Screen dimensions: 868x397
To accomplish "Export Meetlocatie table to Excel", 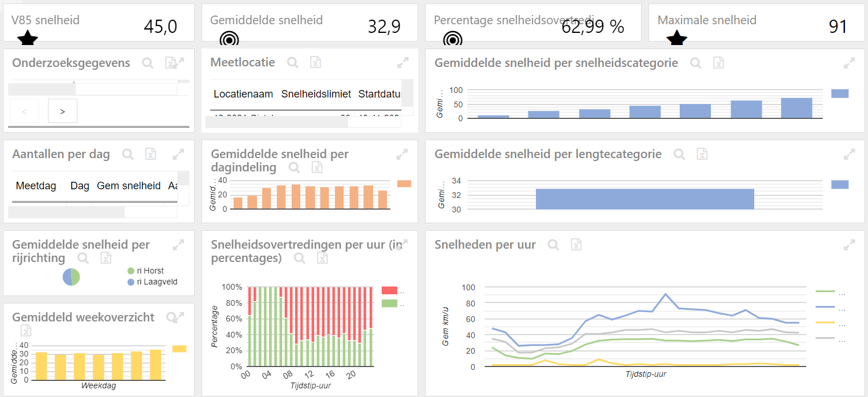I will [315, 62].
